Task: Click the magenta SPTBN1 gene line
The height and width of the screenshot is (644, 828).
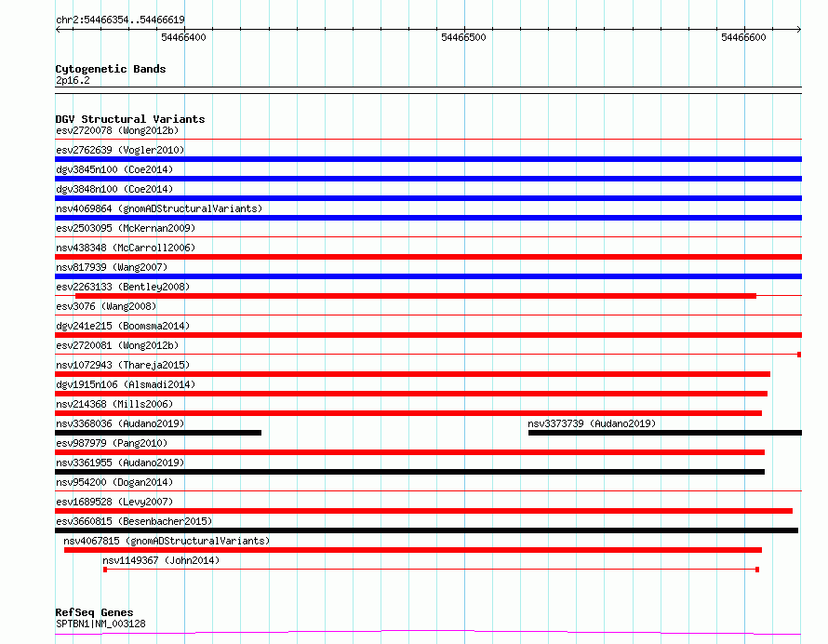Action: pos(428,633)
